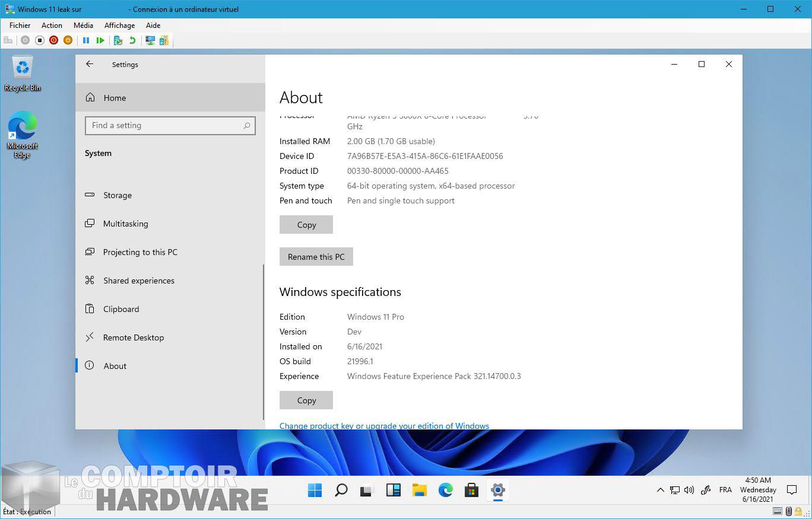Create a VM checkpoint from the toolbar
This screenshot has height=519, width=812.
tap(118, 40)
